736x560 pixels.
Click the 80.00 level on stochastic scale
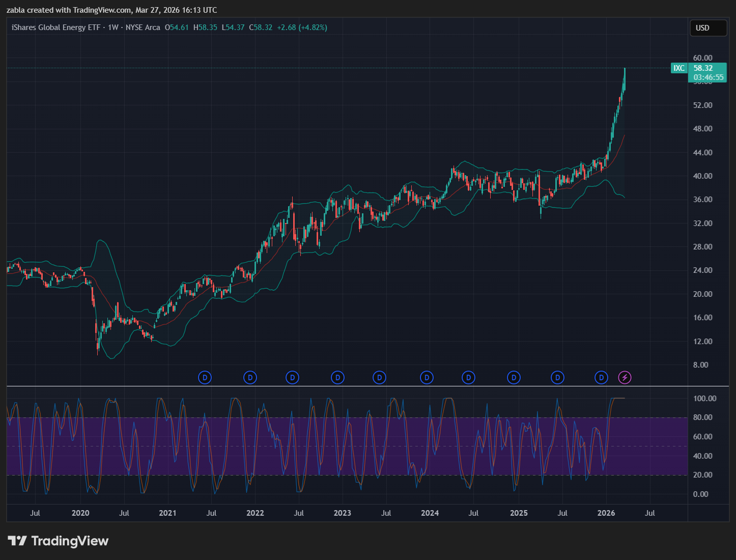(x=702, y=417)
